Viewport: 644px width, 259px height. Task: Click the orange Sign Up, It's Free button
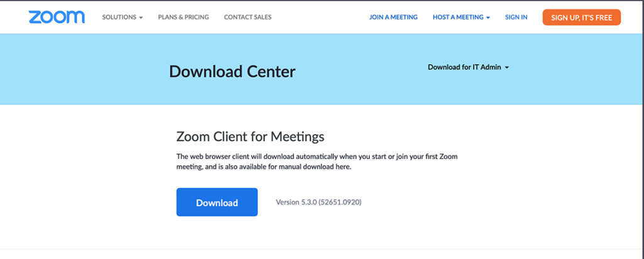coord(582,18)
